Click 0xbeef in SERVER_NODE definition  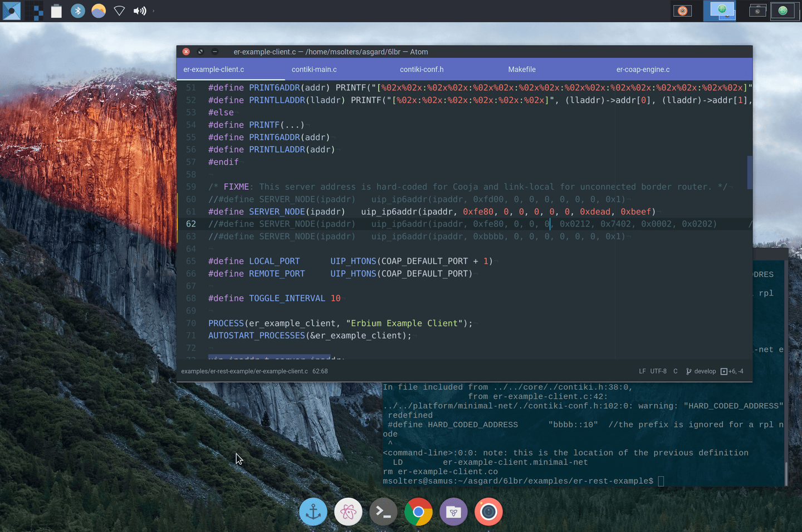[636, 211]
